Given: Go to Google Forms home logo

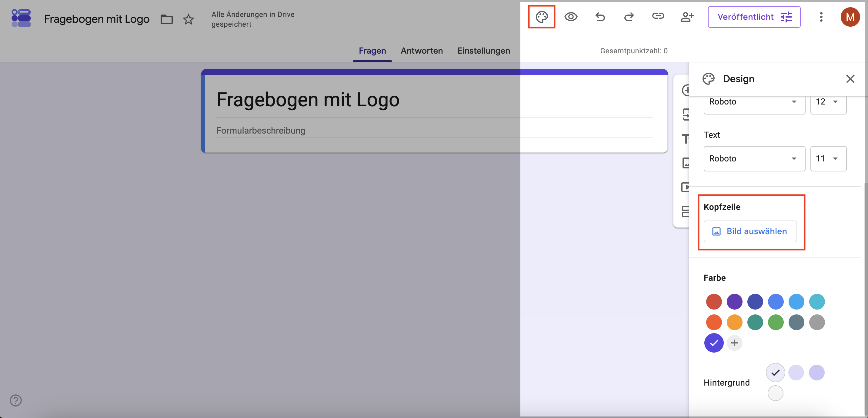Looking at the screenshot, I should click(x=21, y=18).
